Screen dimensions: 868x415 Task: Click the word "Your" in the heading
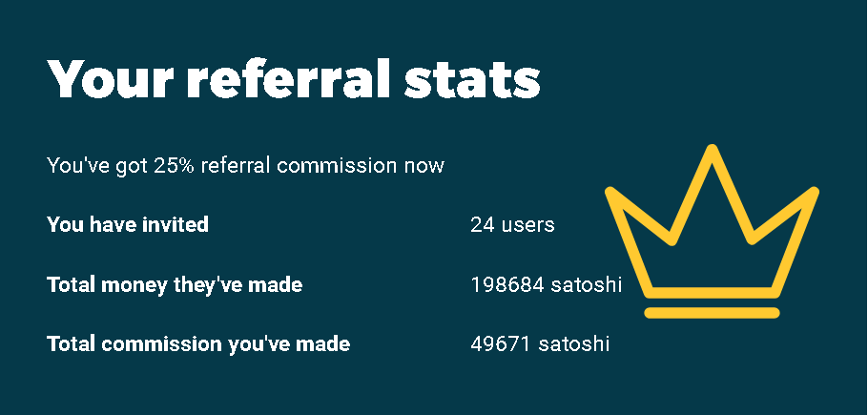111,78
